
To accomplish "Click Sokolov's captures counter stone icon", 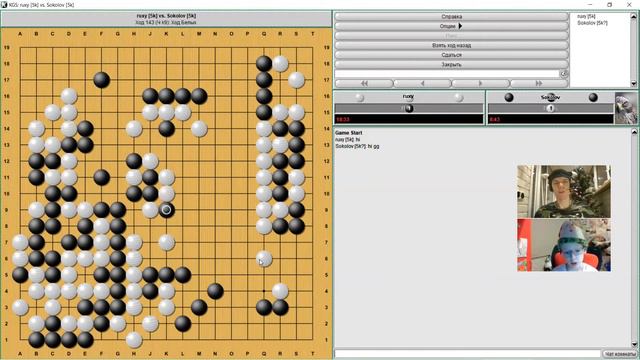I will tap(551, 108).
